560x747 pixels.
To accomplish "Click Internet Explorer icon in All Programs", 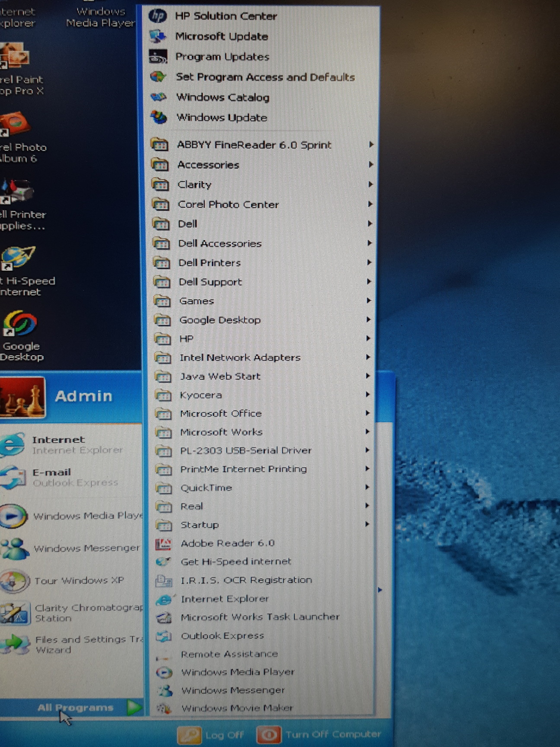I will pyautogui.click(x=164, y=599).
